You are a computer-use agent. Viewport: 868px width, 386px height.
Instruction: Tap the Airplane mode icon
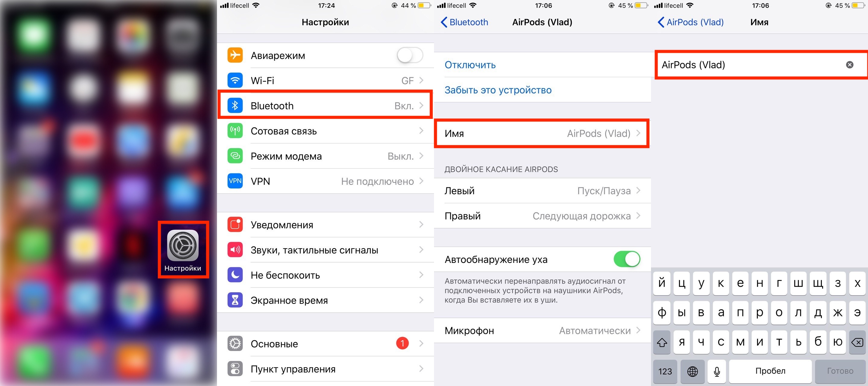pyautogui.click(x=234, y=55)
